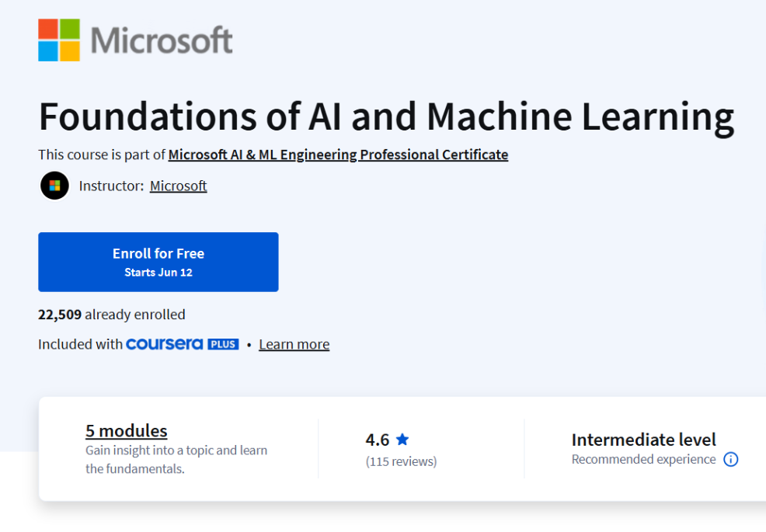Click the 4.6 rating number
Viewport: 766px width, 532px height.
[378, 440]
